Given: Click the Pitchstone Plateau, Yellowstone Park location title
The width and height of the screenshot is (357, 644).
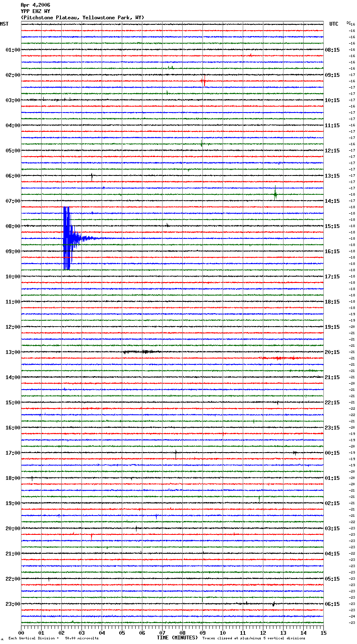Looking at the screenshot, I should [82, 18].
